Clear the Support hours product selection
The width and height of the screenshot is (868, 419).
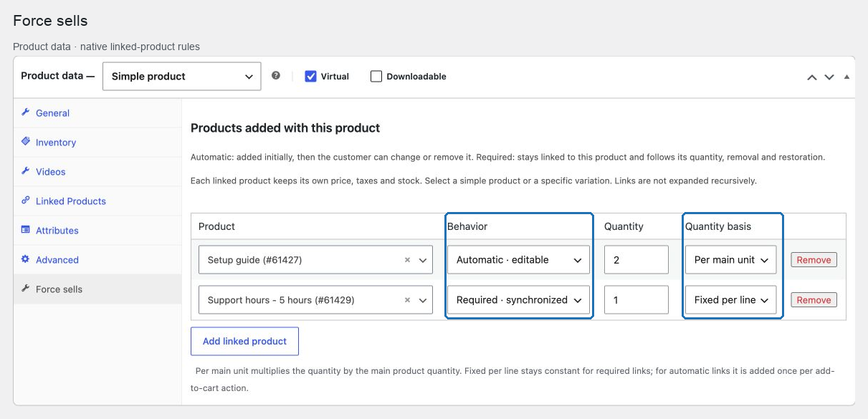[407, 300]
